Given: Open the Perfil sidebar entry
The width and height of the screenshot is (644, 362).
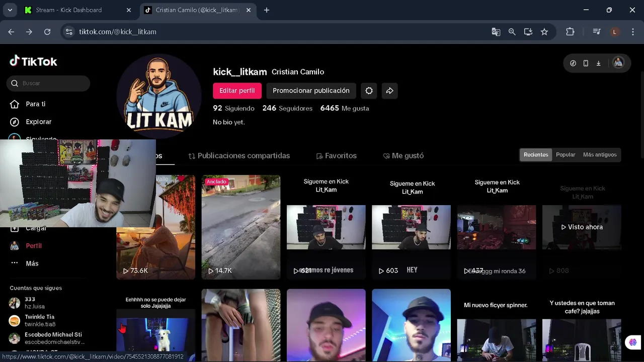Looking at the screenshot, I should point(34,246).
